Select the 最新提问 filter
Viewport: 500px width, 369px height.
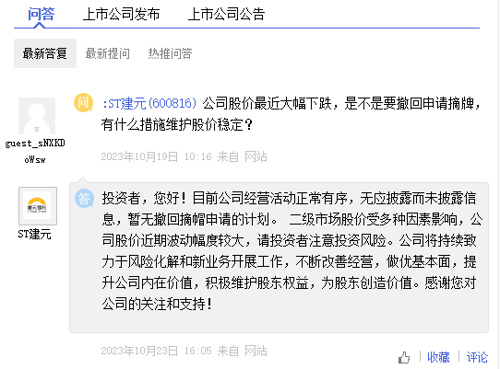(x=108, y=53)
